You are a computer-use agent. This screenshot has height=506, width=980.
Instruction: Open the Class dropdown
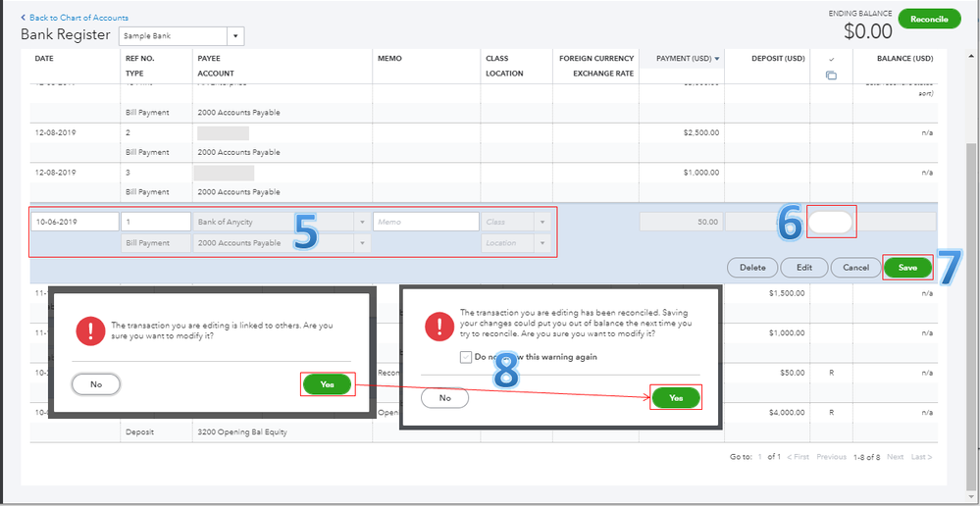(542, 222)
